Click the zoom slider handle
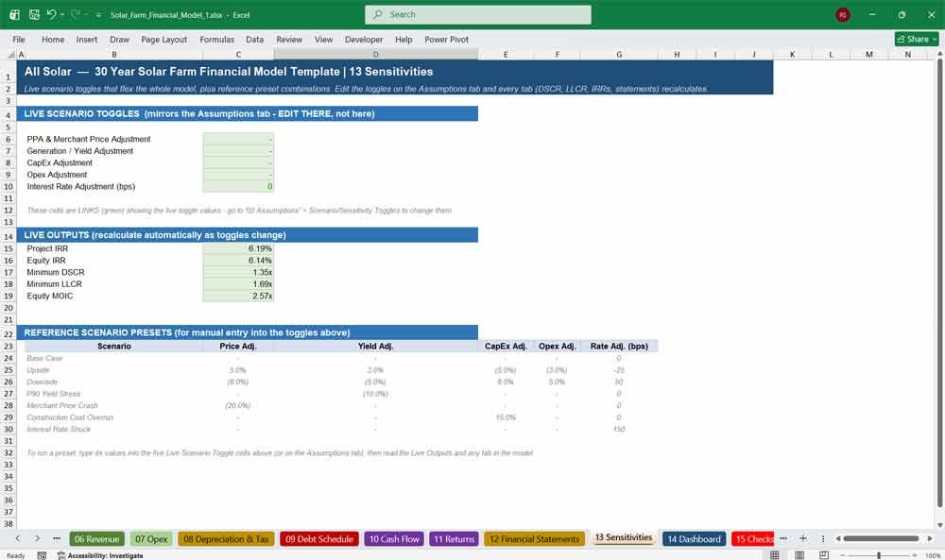945x560 pixels. pos(879,555)
